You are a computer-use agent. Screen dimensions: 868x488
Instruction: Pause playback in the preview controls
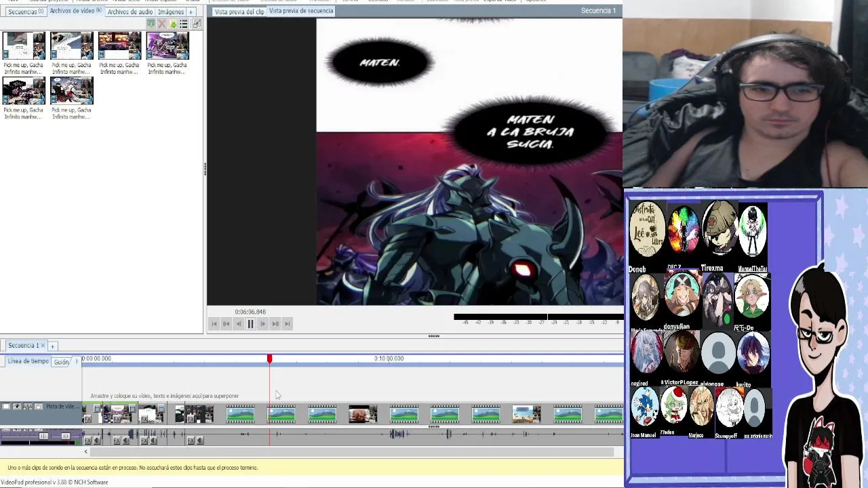tap(250, 324)
